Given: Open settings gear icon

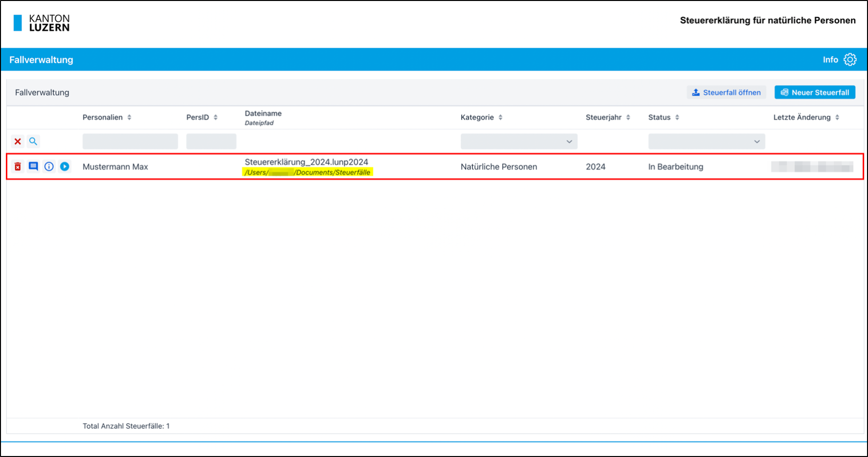Looking at the screenshot, I should pyautogui.click(x=850, y=60).
